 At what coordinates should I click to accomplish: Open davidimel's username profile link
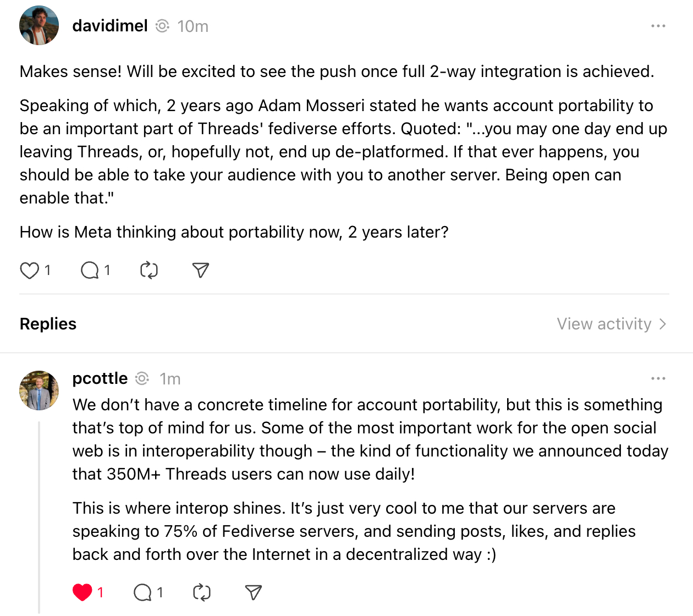(x=110, y=26)
